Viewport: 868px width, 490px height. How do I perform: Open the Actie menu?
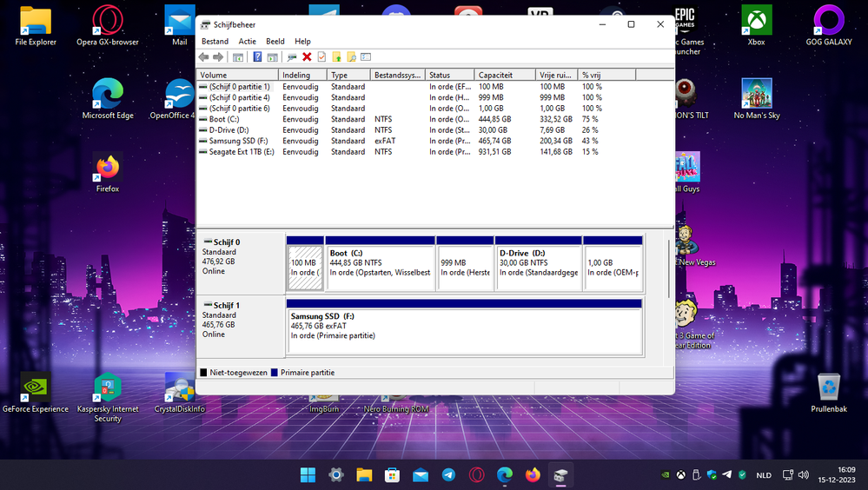[247, 41]
